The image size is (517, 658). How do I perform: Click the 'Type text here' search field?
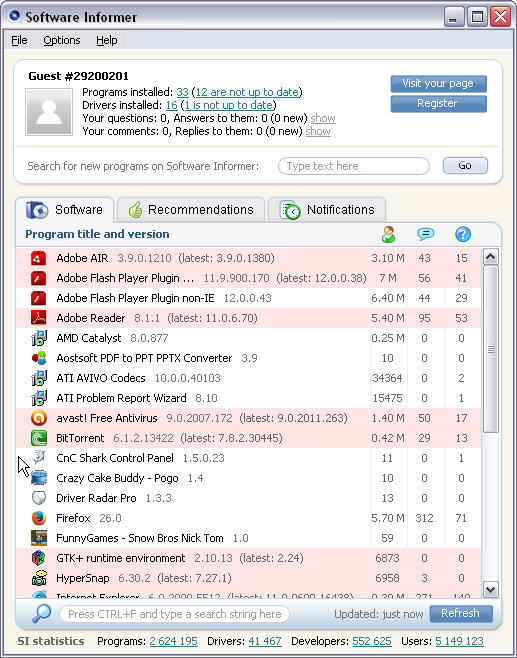[x=353, y=166]
